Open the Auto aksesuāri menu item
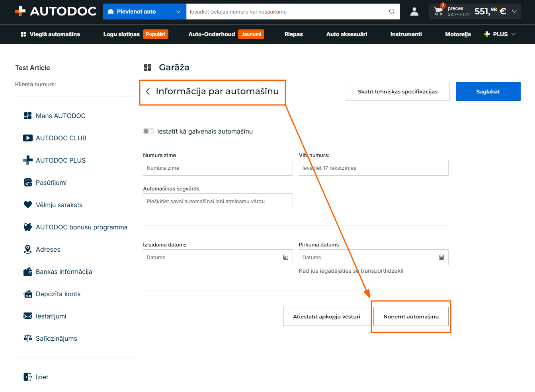Viewport: 535px width, 392px height. pos(347,34)
